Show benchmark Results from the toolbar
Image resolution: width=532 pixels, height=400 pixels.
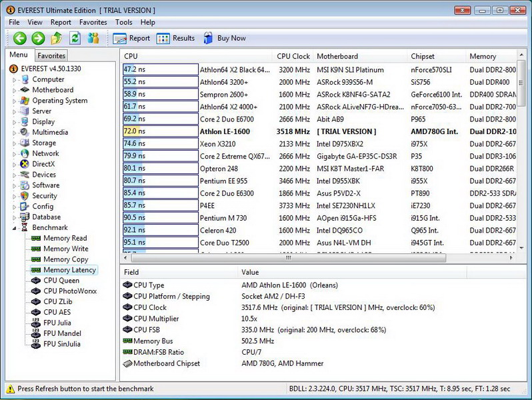(176, 39)
